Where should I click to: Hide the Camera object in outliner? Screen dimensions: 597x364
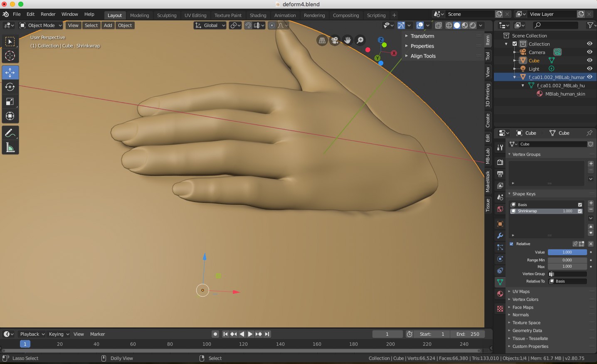590,52
